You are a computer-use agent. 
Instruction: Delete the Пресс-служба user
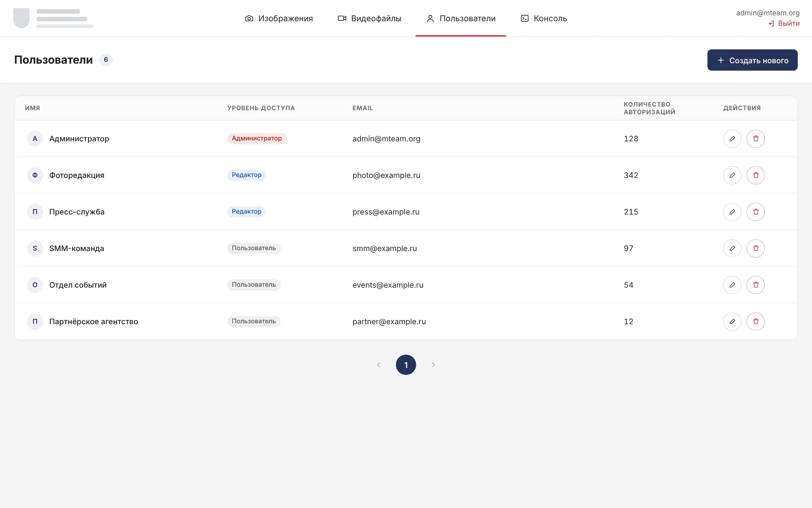756,212
